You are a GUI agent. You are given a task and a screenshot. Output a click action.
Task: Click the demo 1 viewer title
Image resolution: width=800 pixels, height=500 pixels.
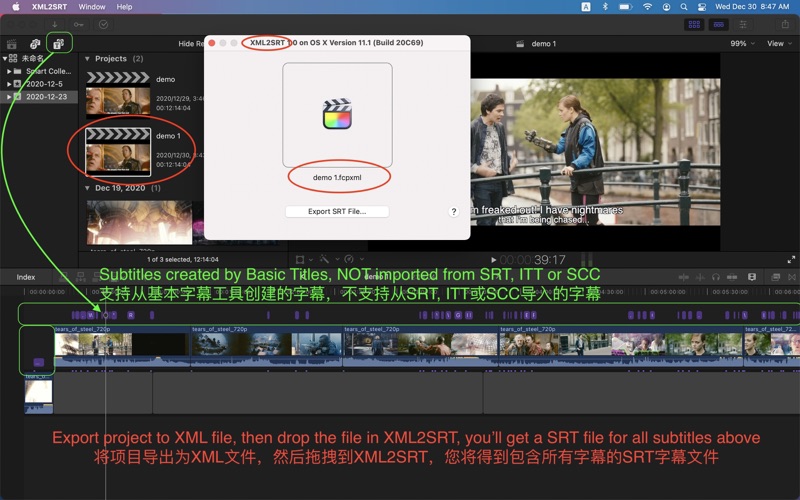point(544,44)
